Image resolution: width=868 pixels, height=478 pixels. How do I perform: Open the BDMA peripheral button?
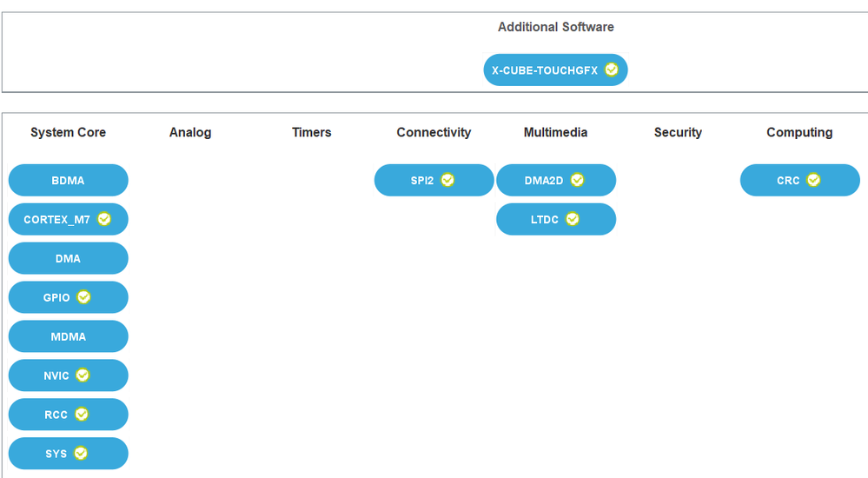[68, 181]
